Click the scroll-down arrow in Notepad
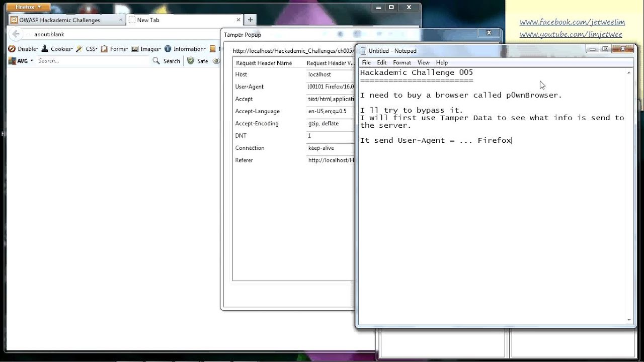Image resolution: width=644 pixels, height=362 pixels. 628,320
